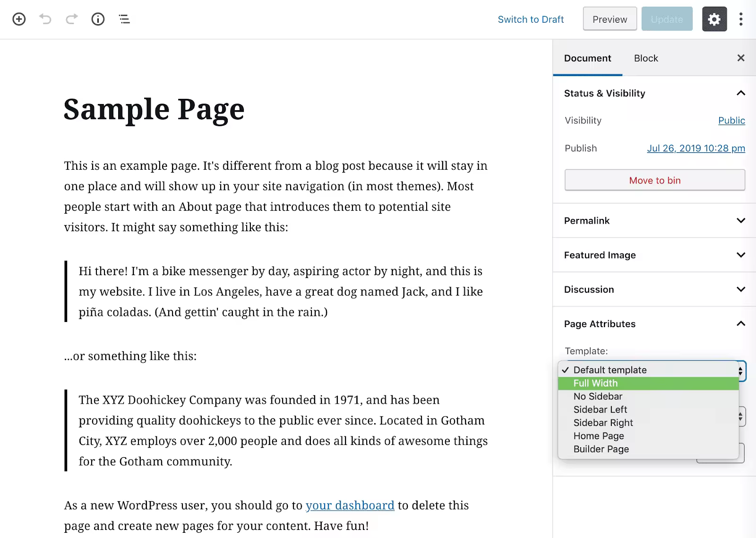The image size is (756, 538).
Task: Open the more tools vertical dots menu
Action: point(741,19)
